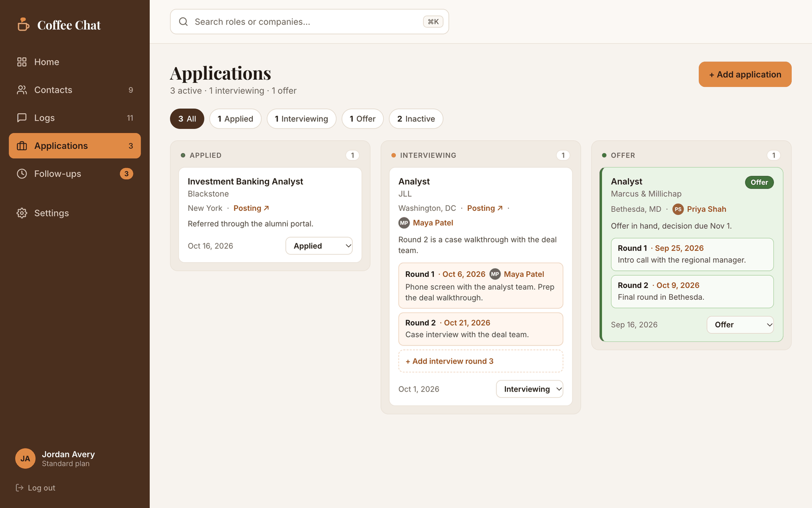Click the Add application button
This screenshot has width=812, height=508.
click(745, 74)
